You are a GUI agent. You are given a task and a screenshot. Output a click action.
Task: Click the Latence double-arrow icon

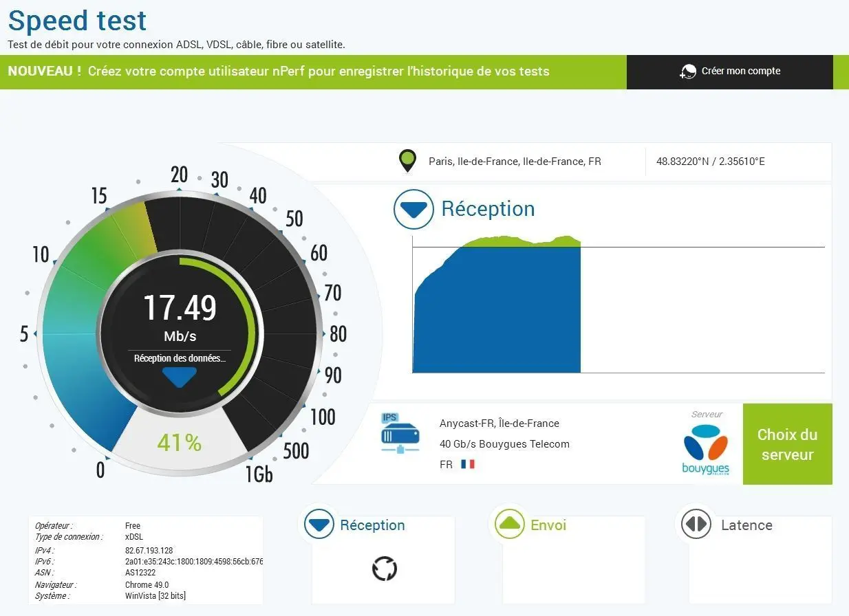tap(696, 525)
